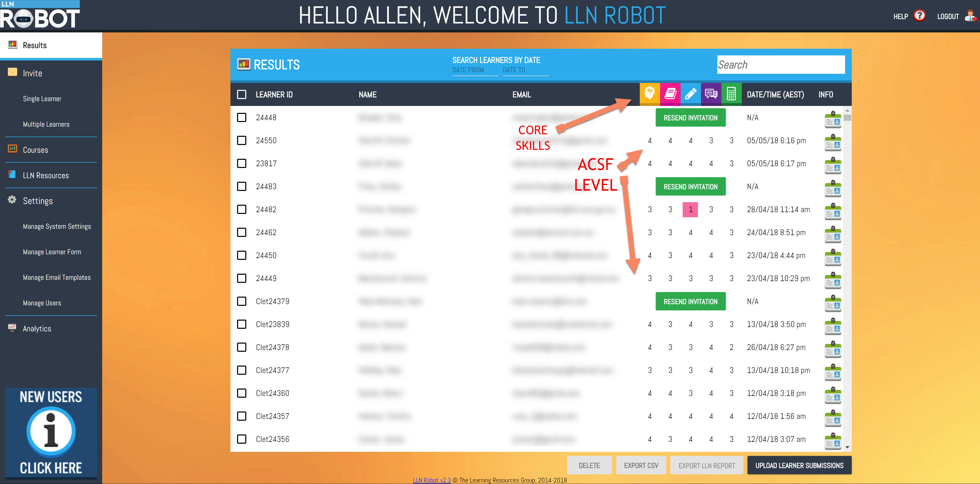Check the box for learner 24448
This screenshot has width=980, height=484.
pyautogui.click(x=242, y=117)
